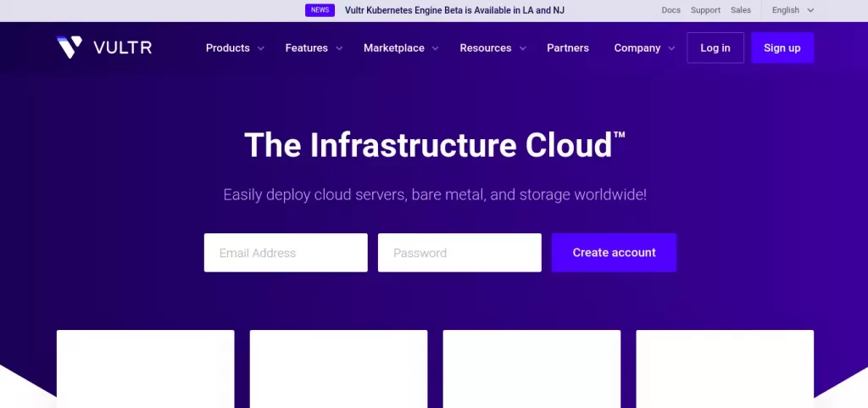Open the Features menu
The image size is (868, 408).
[307, 48]
